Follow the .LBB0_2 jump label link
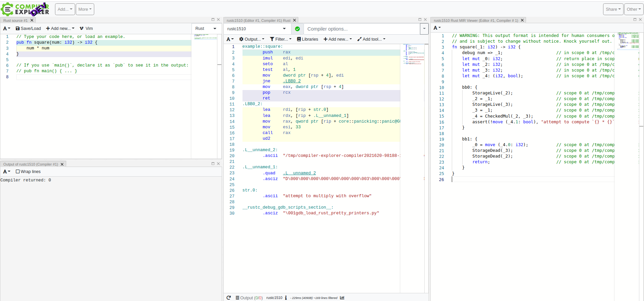Viewport: 644px width, 301px height. click(x=292, y=81)
